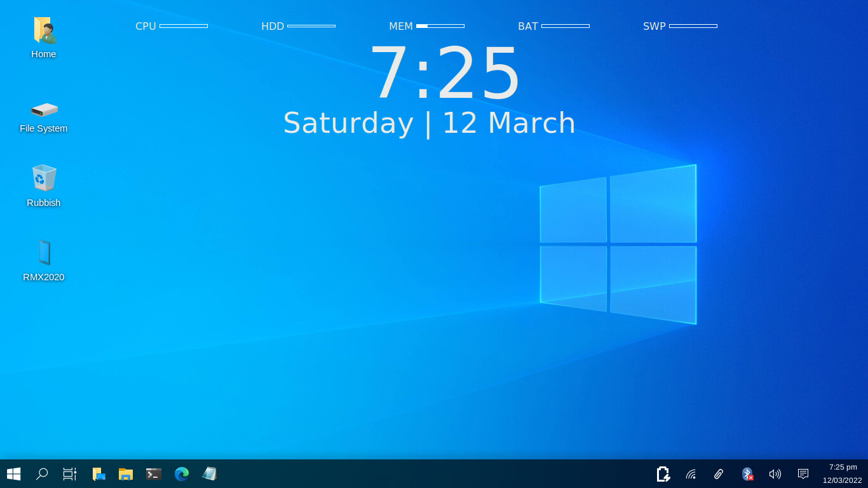
Task: Open the disabled Bluetooth tray icon
Action: tap(747, 474)
